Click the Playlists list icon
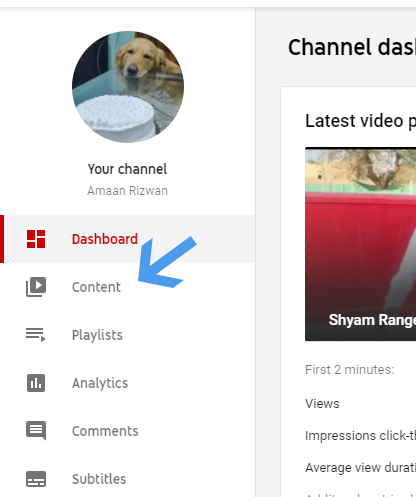 pyautogui.click(x=36, y=335)
